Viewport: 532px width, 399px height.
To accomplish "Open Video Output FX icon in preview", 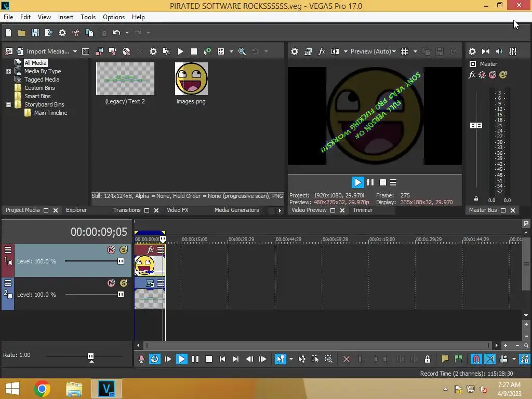I will click(x=322, y=51).
